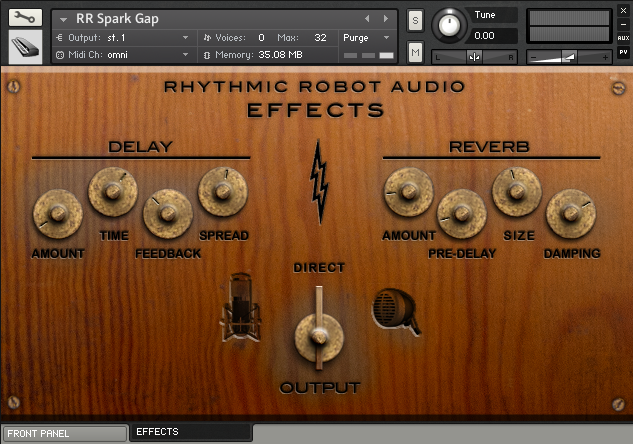633x444 pixels.
Task: Toggle the PV button
Action: [x=623, y=52]
